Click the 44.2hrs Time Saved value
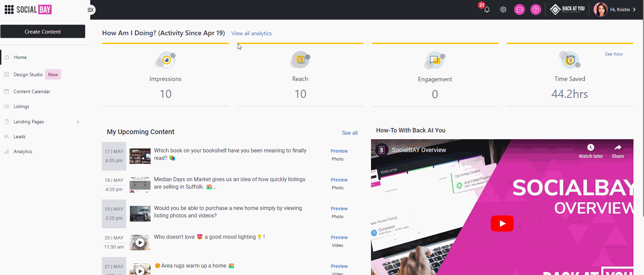644x275 pixels. 570,94
